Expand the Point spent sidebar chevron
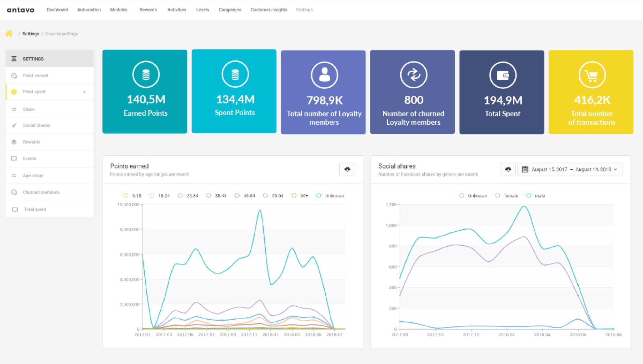The image size is (643, 364). pyautogui.click(x=84, y=92)
